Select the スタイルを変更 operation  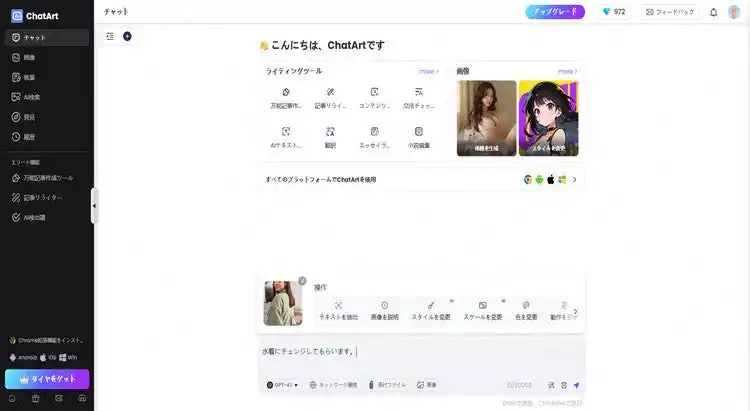(x=430, y=310)
